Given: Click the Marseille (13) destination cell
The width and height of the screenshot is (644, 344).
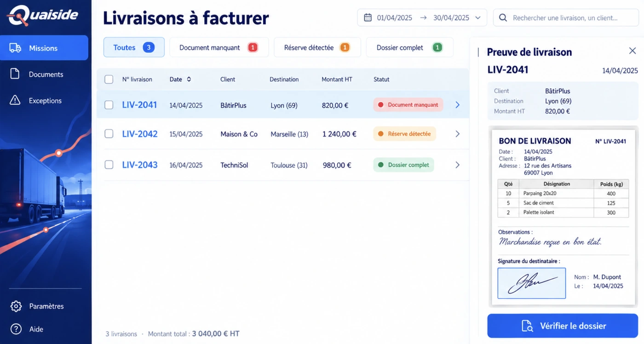Looking at the screenshot, I should 289,134.
